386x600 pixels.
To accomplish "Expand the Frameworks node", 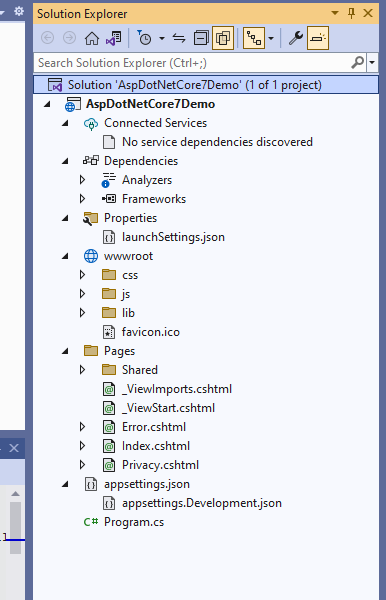I will [82, 199].
